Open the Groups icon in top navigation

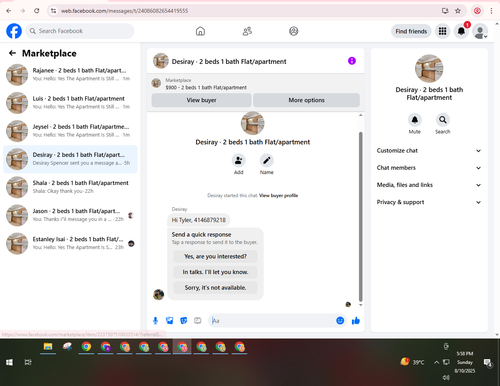click(294, 31)
